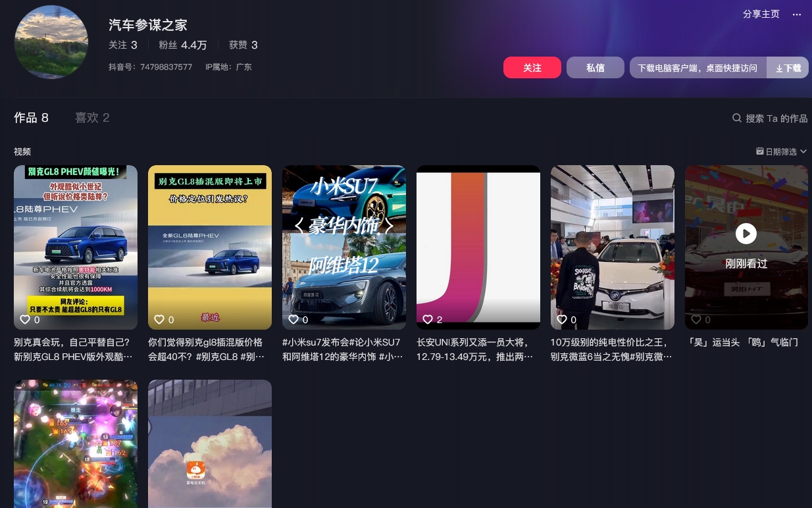Viewport: 812px width, 508px height.
Task: Click the red 关注 follow button
Action: (532, 68)
